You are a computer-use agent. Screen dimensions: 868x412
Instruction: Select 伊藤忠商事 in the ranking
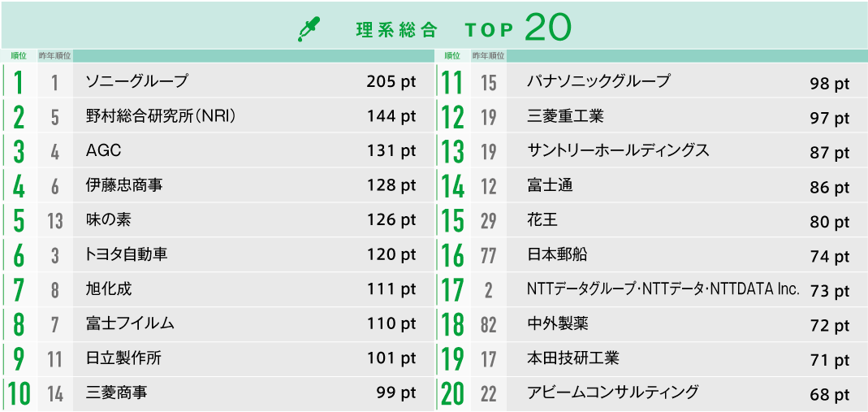(x=124, y=185)
